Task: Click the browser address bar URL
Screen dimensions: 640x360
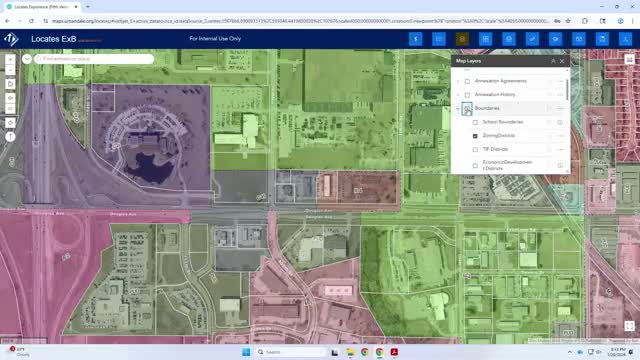Action: point(300,21)
